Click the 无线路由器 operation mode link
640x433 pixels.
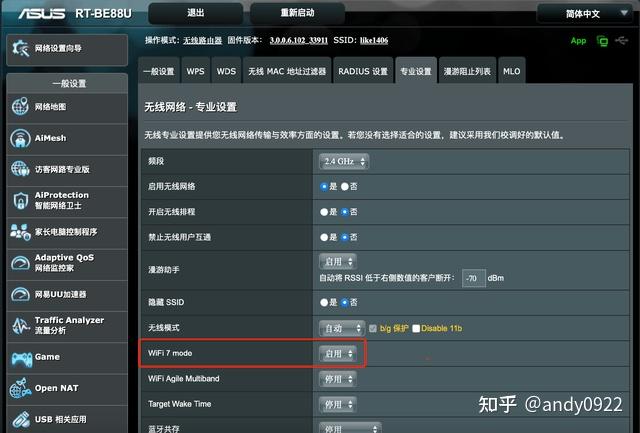tap(202, 40)
